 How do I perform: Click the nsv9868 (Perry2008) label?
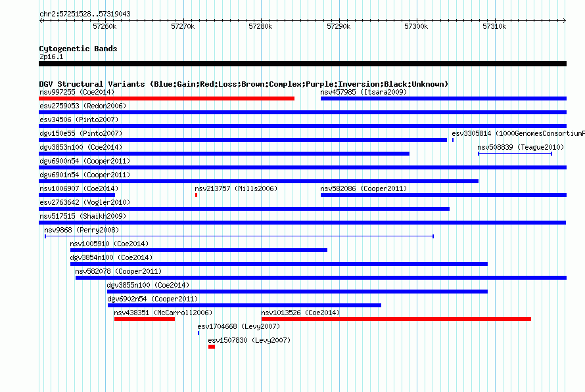point(82,230)
